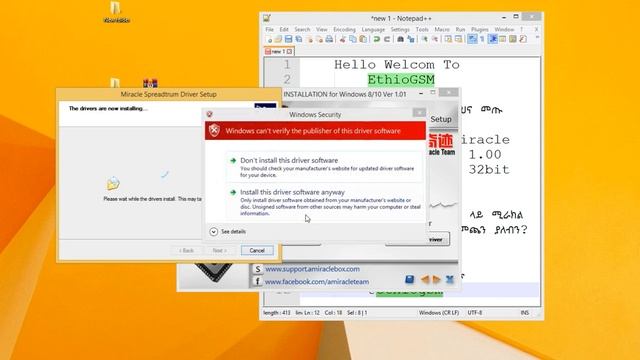Image resolution: width=640 pixels, height=360 pixels.
Task: Click the Close All icon in Notepad++ toolbar
Action: tap(320, 39)
